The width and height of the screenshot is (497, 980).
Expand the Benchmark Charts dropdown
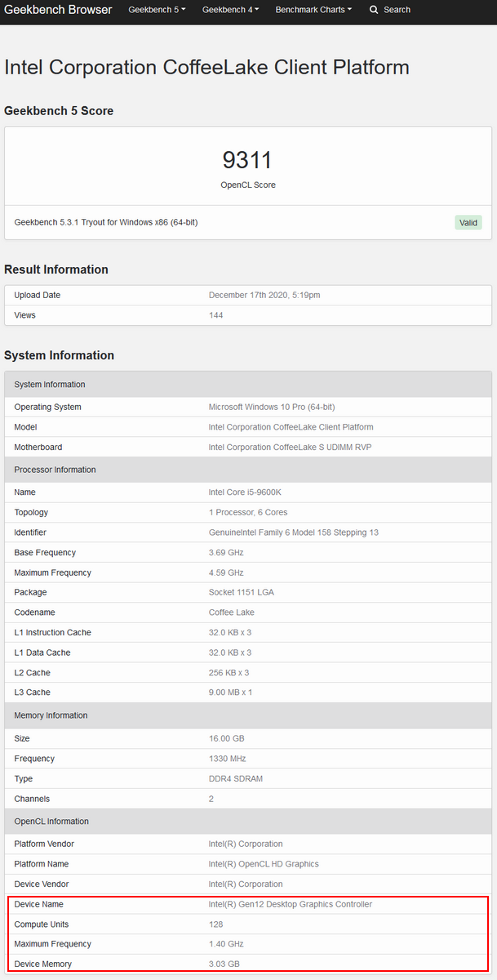pyautogui.click(x=313, y=10)
